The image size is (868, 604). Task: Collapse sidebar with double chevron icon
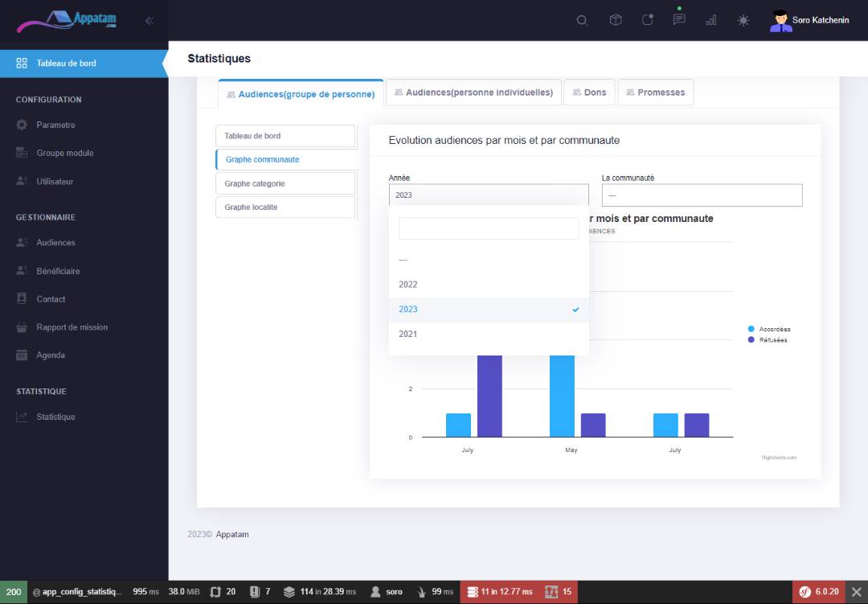coord(149,20)
